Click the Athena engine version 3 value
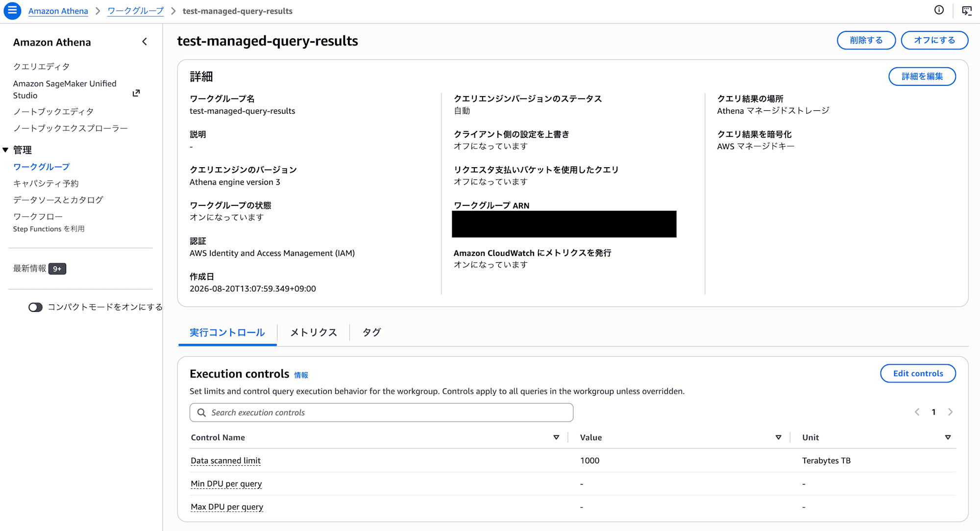Viewport: 980px width, 531px height. coord(235,182)
